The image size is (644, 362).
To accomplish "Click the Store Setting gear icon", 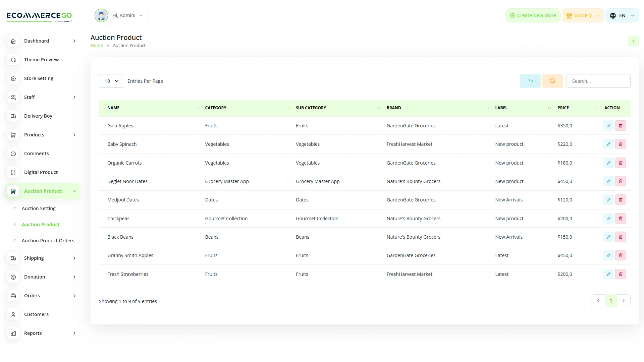I will [13, 78].
